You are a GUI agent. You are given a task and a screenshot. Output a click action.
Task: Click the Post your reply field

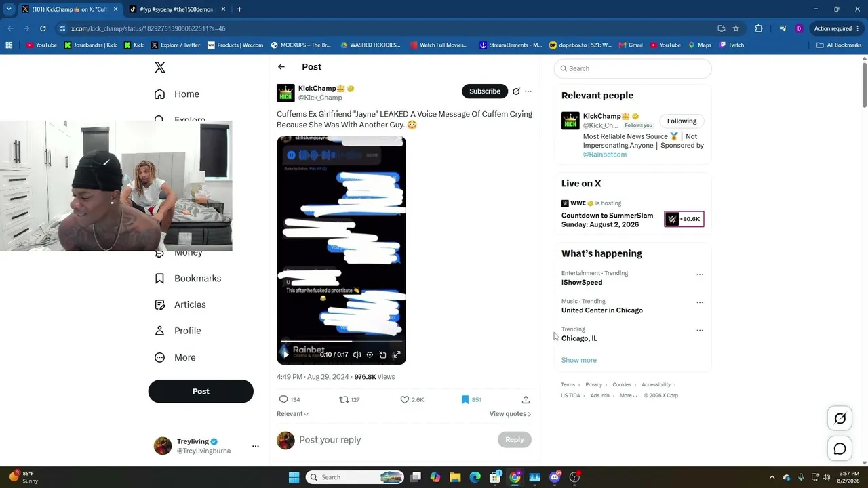tap(396, 440)
